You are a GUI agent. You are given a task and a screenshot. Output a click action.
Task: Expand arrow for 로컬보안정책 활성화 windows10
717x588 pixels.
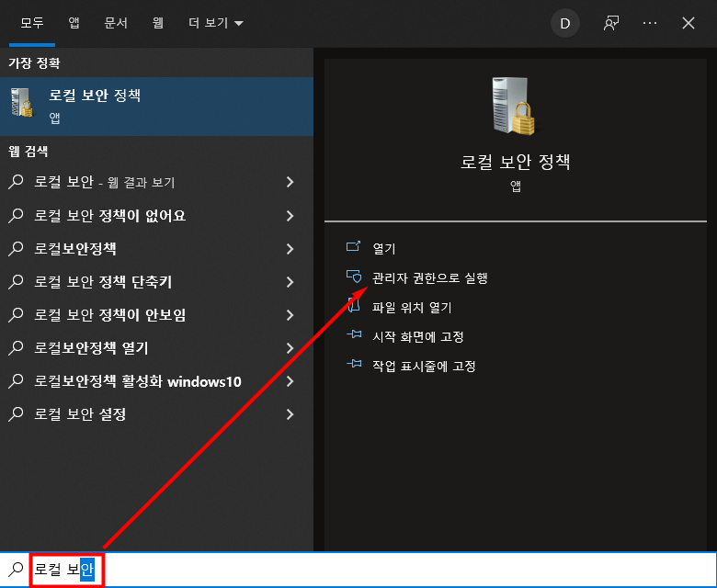click(x=290, y=381)
